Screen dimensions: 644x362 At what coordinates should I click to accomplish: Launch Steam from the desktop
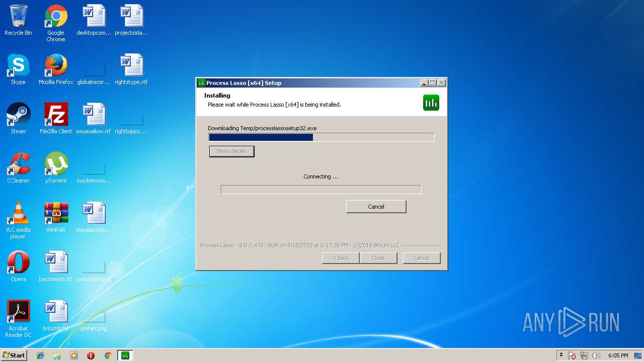(18, 119)
